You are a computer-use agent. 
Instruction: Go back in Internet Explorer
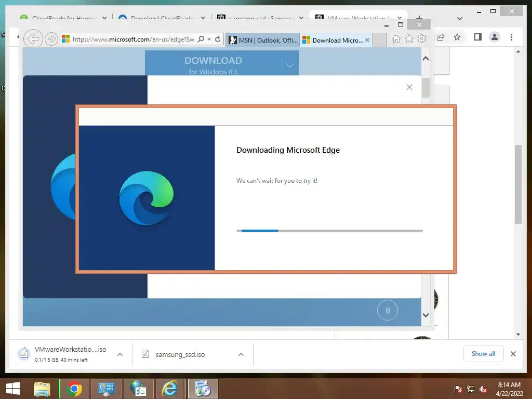[33, 39]
